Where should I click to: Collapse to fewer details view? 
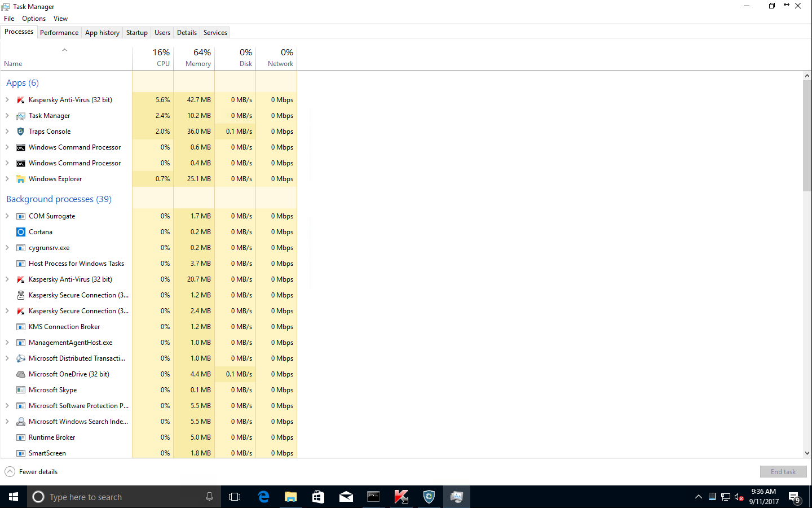point(31,472)
